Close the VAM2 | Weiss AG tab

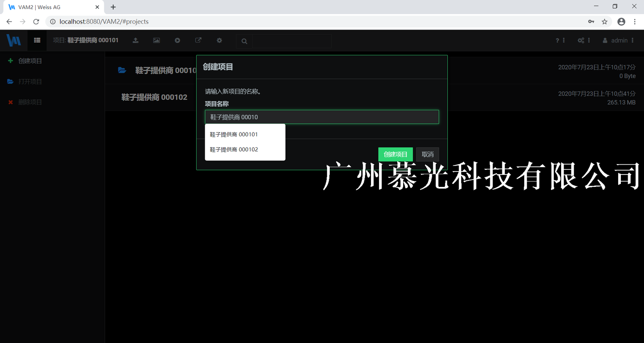click(x=97, y=7)
